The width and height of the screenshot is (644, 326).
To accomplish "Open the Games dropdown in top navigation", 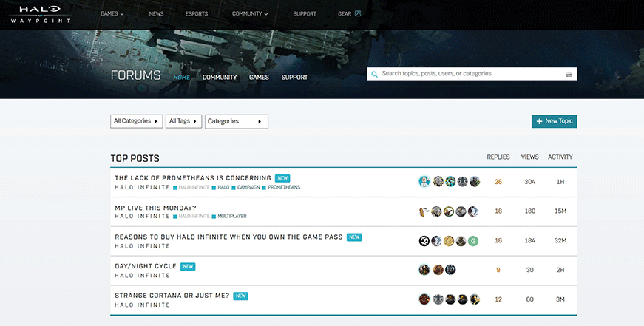I will click(x=112, y=13).
